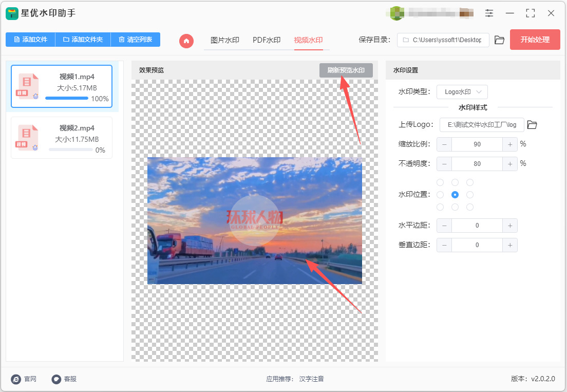Click the 保存目录 path field
This screenshot has width=567, height=392.
(x=443, y=40)
